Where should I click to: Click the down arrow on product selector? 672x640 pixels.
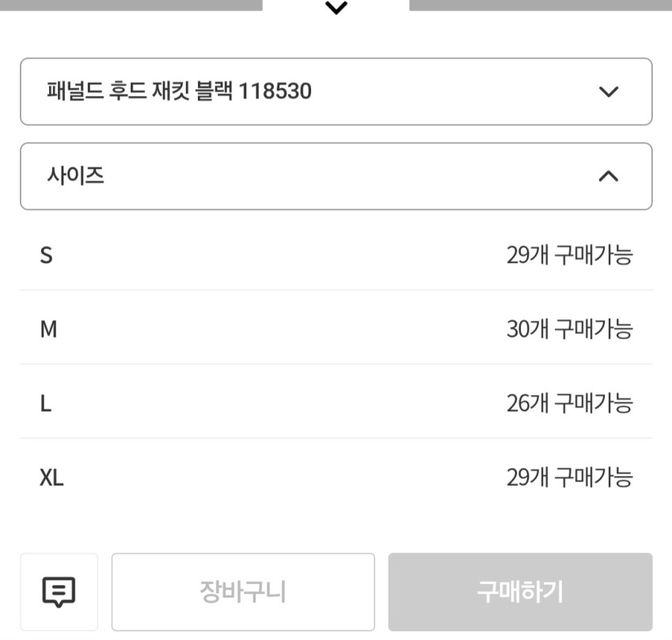coord(608,92)
